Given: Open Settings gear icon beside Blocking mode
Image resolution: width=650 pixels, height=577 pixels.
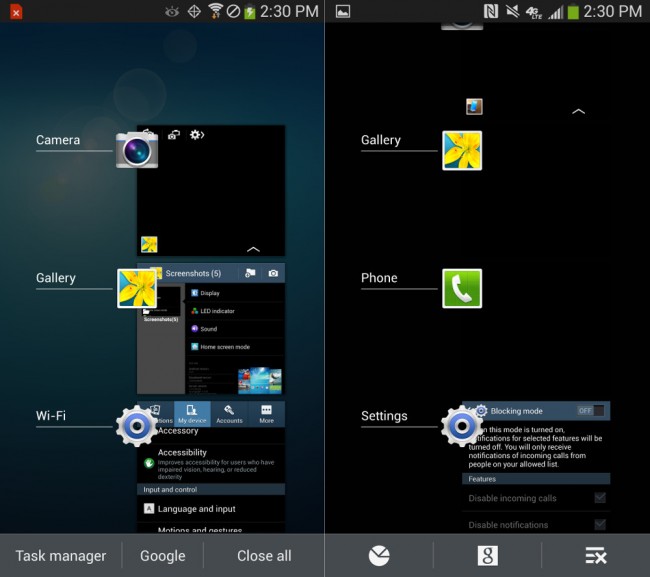Looking at the screenshot, I should (x=461, y=425).
